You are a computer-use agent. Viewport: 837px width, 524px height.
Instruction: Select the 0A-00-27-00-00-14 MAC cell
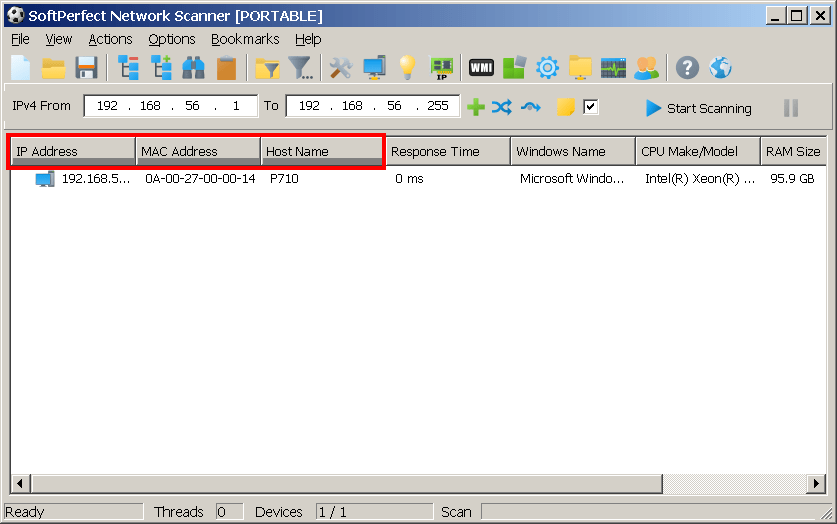point(200,179)
